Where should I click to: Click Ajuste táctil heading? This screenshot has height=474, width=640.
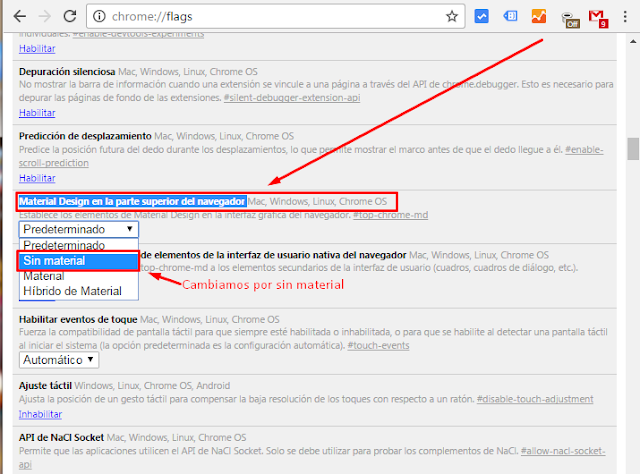[x=45, y=386]
